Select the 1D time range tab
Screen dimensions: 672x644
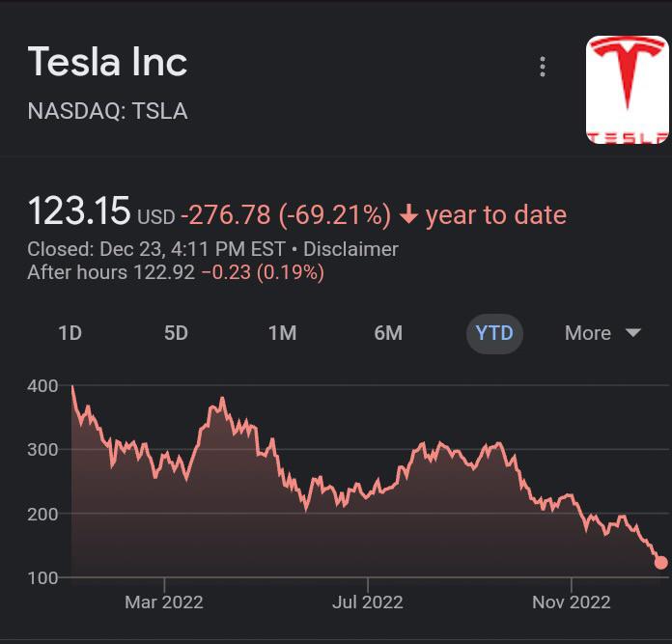tap(70, 333)
